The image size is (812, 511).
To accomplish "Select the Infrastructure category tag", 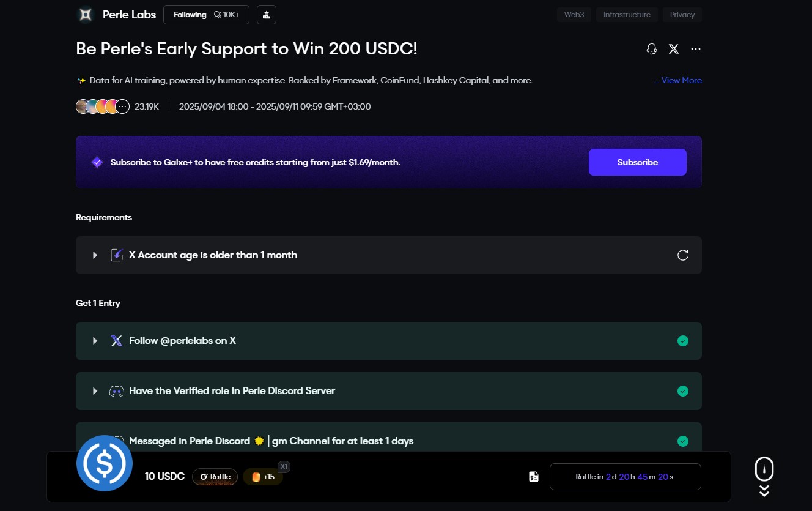I will (x=627, y=15).
